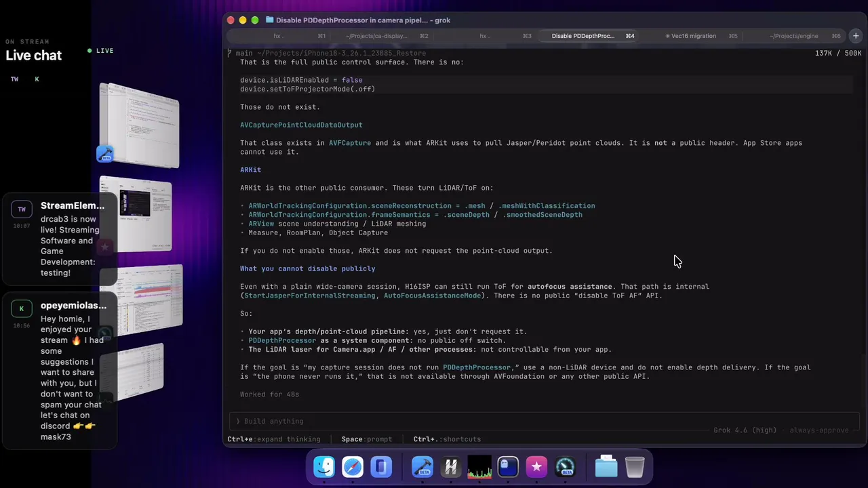868x488 pixels.
Task: Click the ARView scene understanding bullet
Action: [x=333, y=224]
